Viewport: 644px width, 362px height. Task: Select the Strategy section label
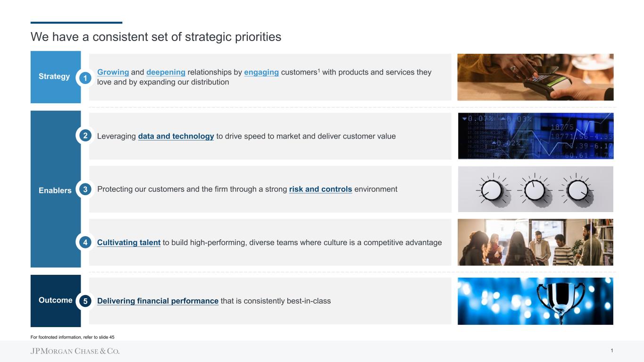coord(54,76)
